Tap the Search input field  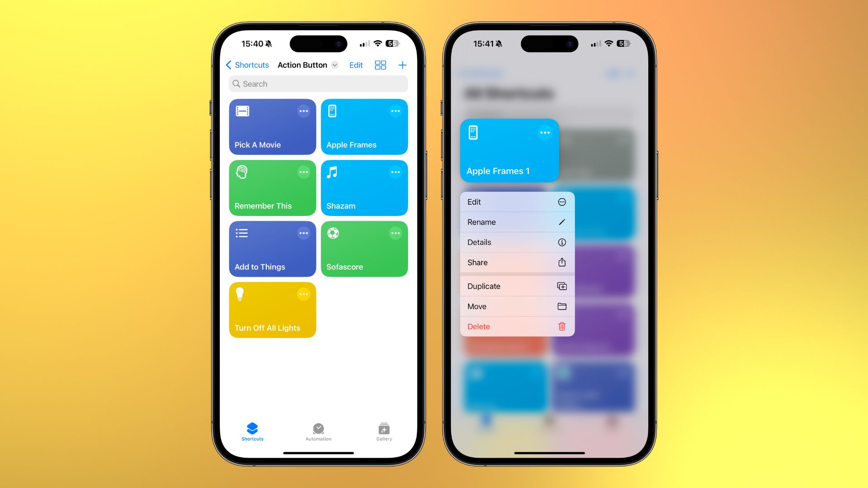pyautogui.click(x=318, y=84)
